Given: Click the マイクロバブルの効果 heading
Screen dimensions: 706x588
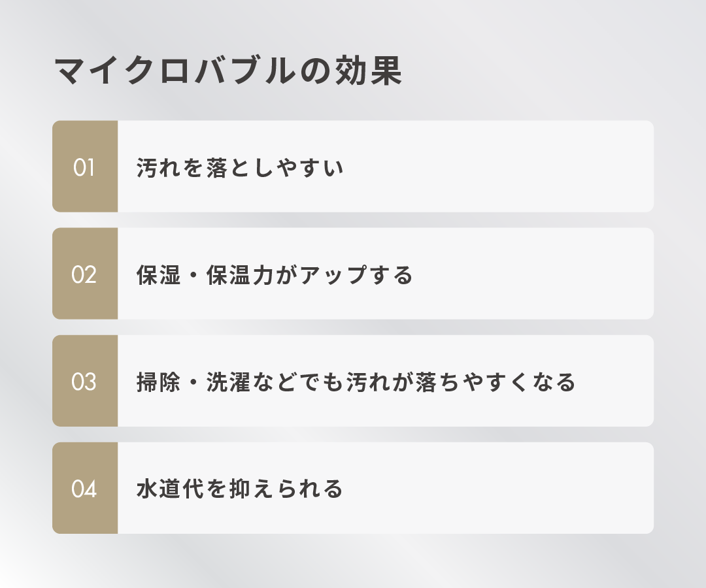Looking at the screenshot, I should pyautogui.click(x=227, y=72).
